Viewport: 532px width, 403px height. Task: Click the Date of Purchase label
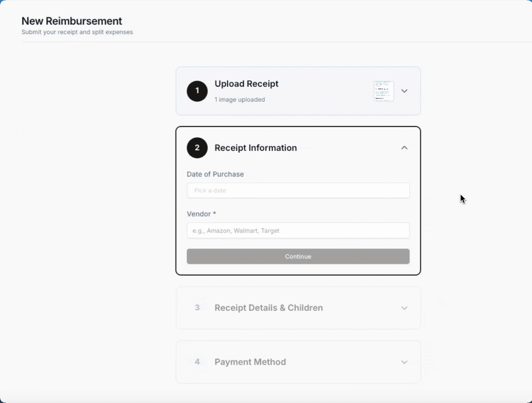(215, 174)
